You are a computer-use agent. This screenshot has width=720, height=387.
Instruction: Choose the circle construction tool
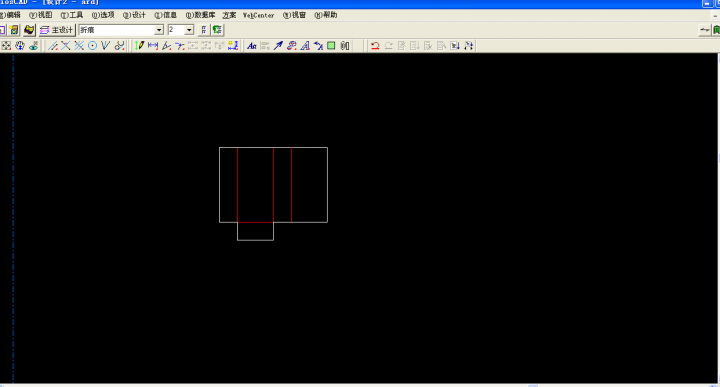(92, 45)
